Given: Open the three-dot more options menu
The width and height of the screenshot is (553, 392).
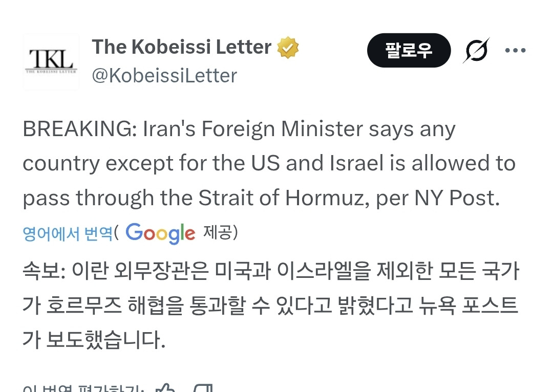Looking at the screenshot, I should click(x=515, y=50).
